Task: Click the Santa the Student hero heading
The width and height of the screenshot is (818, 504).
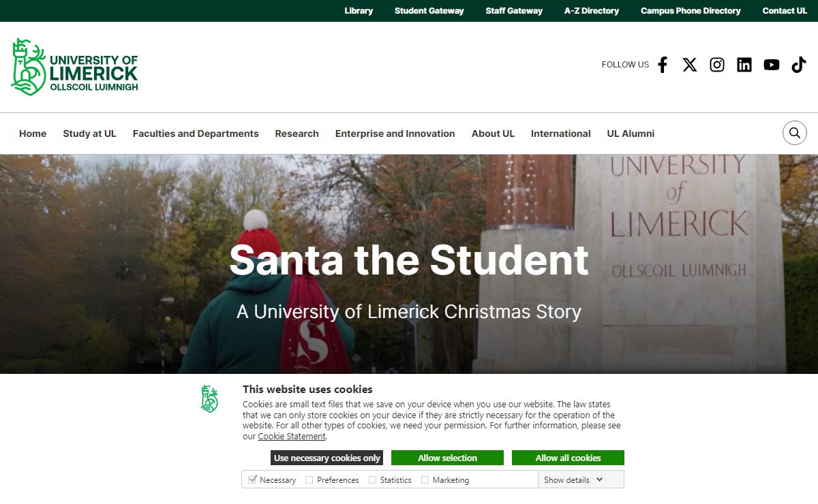Action: click(409, 260)
